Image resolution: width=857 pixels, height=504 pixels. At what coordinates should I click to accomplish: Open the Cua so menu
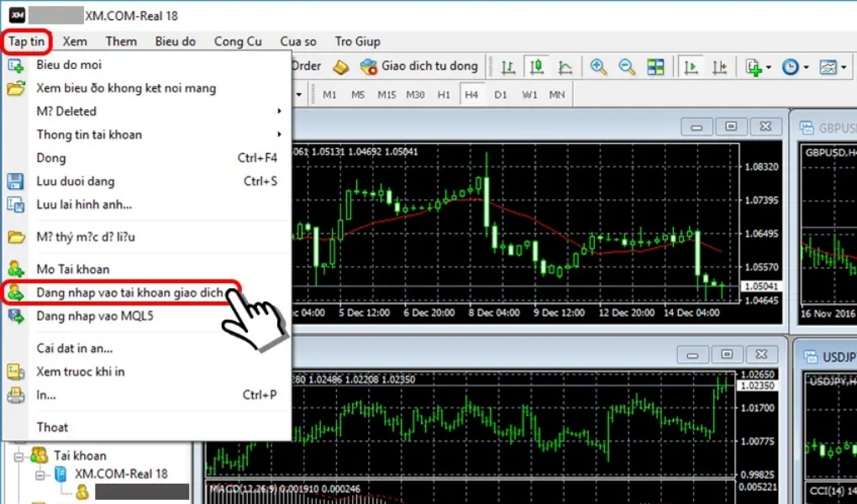pos(298,41)
